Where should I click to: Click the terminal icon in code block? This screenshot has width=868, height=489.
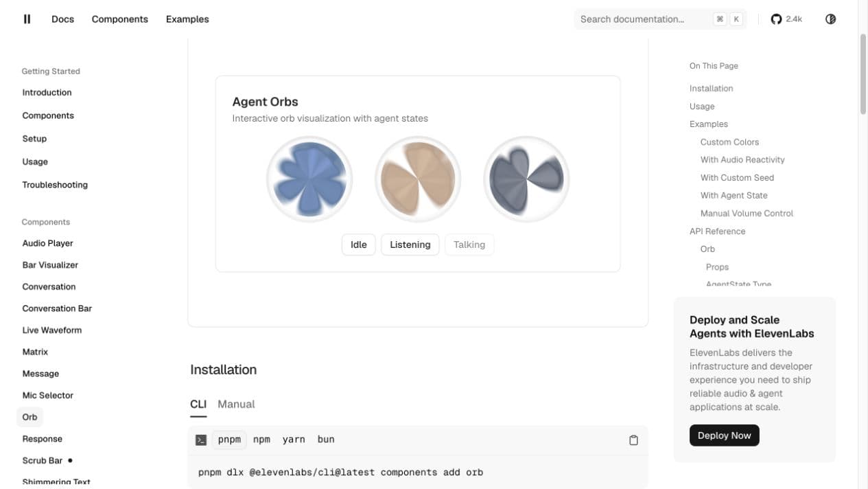click(201, 440)
